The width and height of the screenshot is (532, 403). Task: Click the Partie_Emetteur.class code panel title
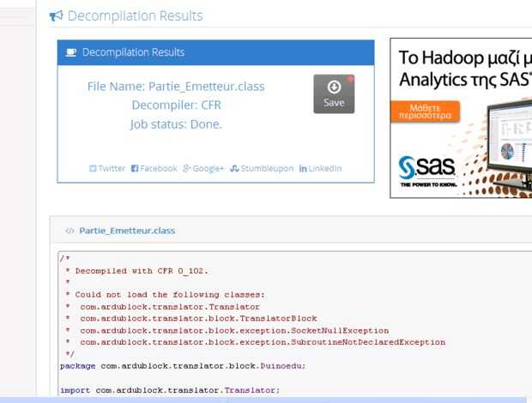pyautogui.click(x=127, y=231)
